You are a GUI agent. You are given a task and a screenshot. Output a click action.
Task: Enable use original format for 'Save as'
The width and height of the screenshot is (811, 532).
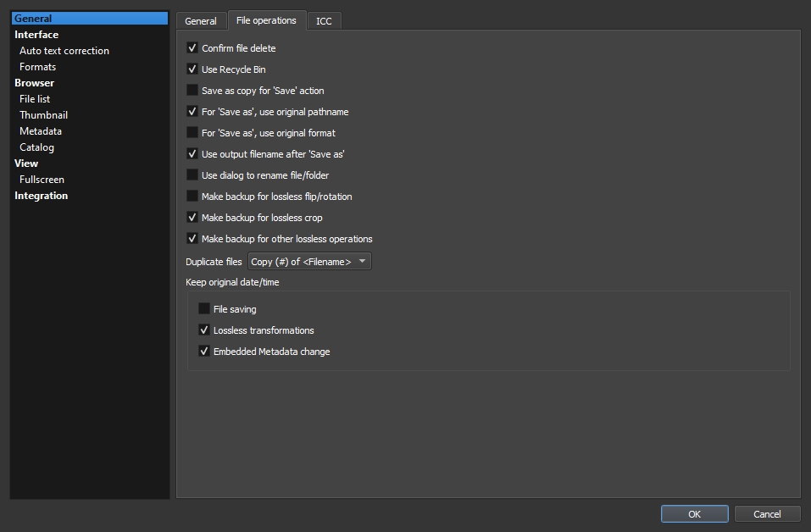(192, 133)
